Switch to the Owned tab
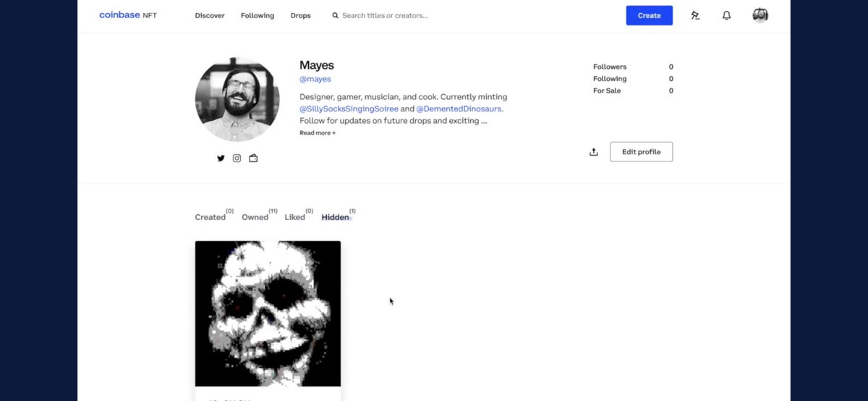Screen dimensions: 868x401 259,216
